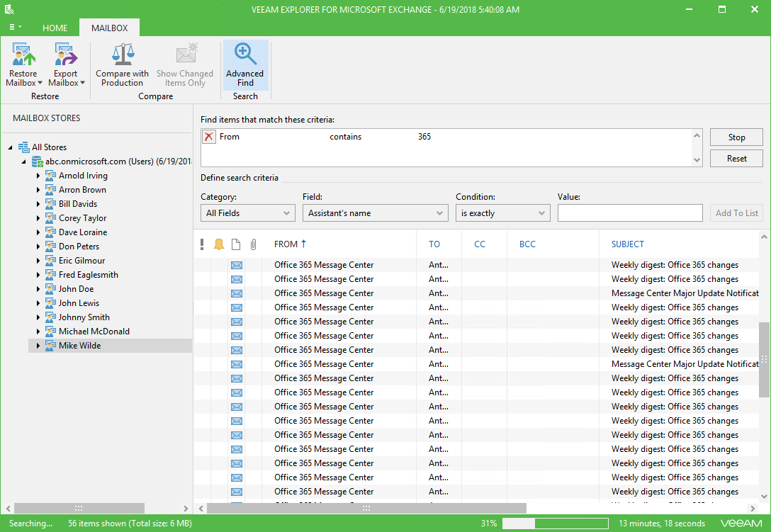Click the All Stores icon

23,147
